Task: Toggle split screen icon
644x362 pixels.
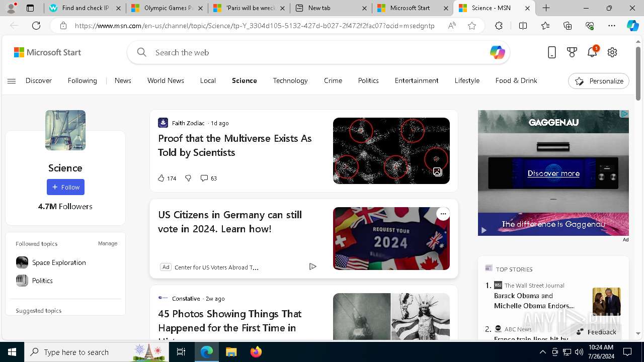Action: tap(523, 26)
